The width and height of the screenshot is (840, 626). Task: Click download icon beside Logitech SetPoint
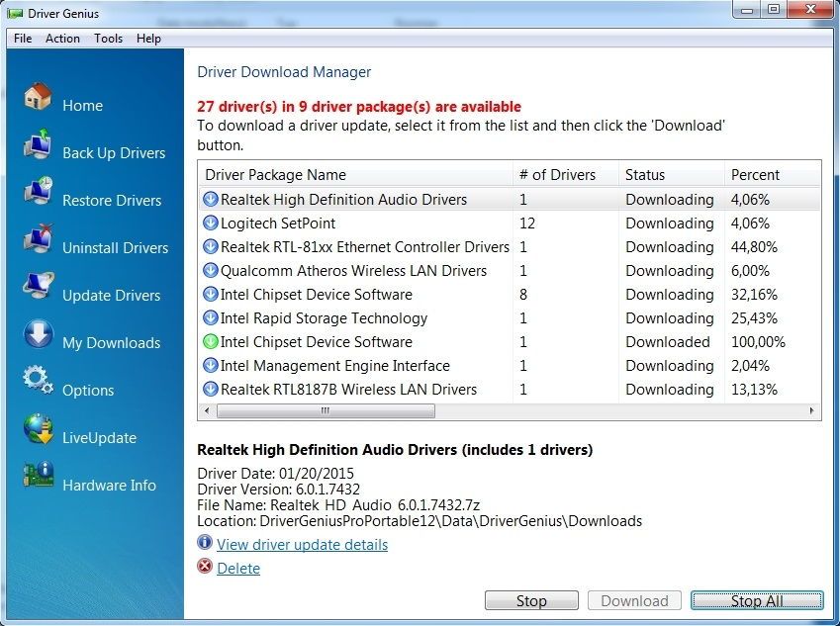tap(211, 223)
